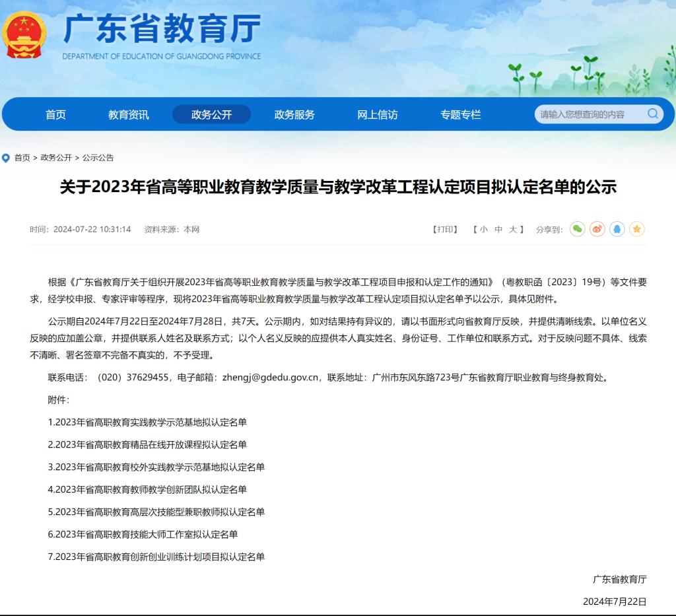Screen dimensions: 676x616
Task: Click the search magnifier icon
Action: coord(653,114)
